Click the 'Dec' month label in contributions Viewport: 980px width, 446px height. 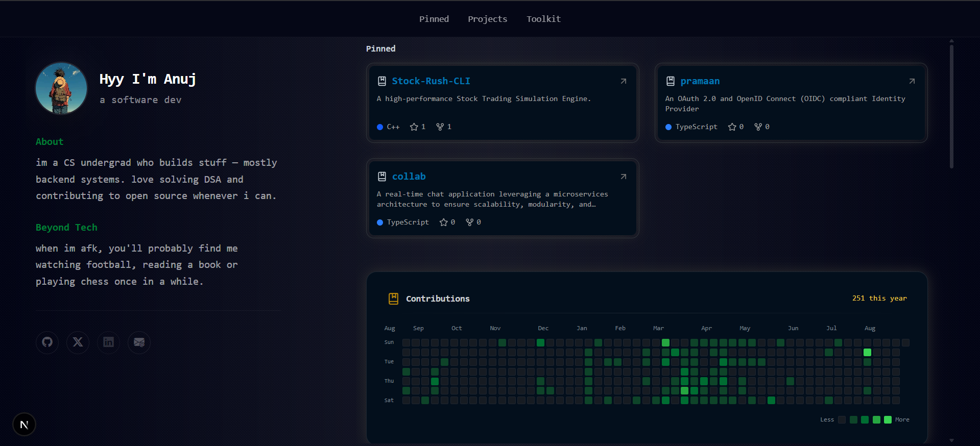543,328
